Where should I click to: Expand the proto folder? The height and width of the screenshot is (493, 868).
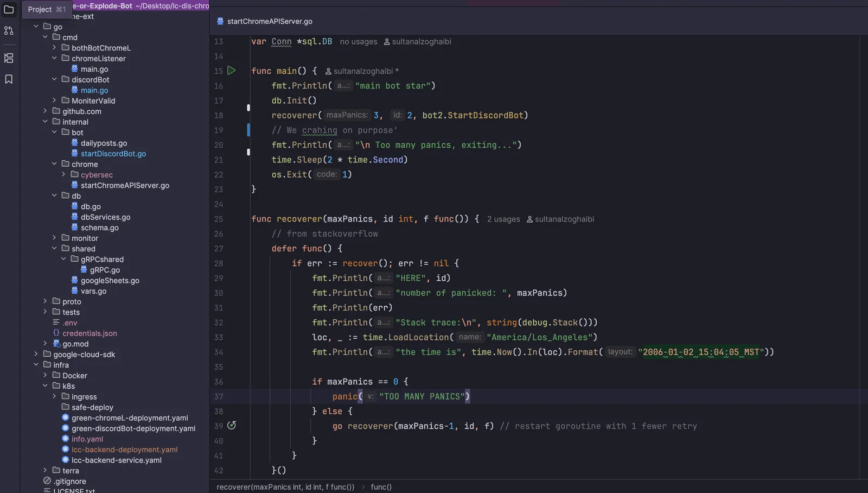tap(45, 301)
